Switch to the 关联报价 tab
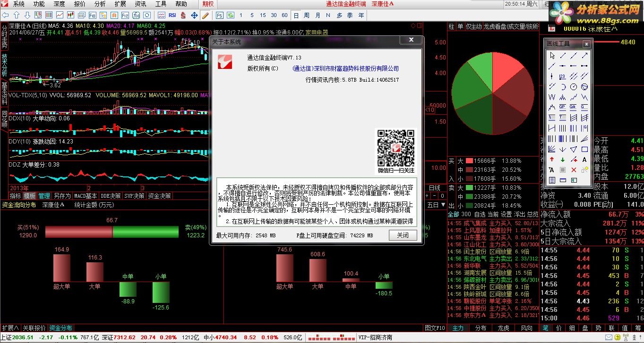Image resolution: width=644 pixels, height=343 pixels. point(34,327)
